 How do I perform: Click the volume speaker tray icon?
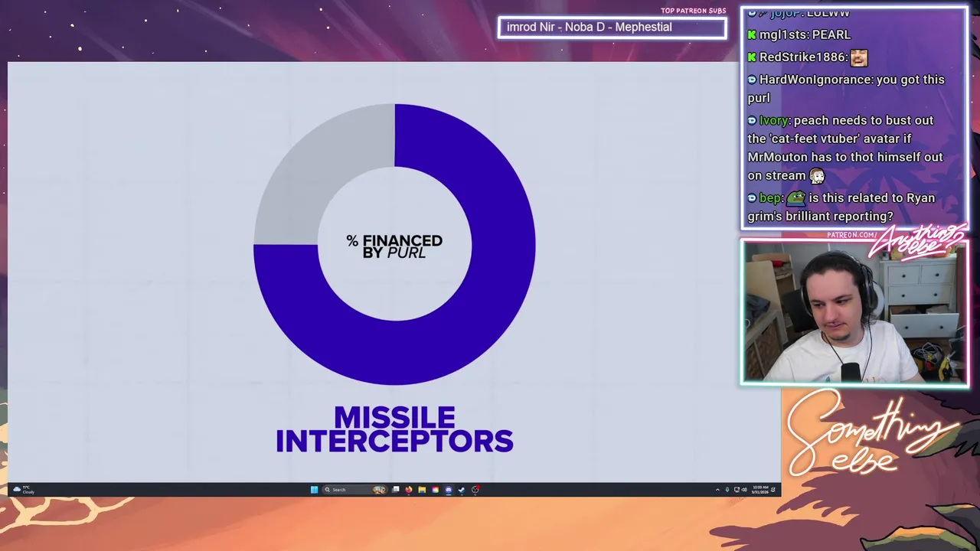pyautogui.click(x=744, y=490)
